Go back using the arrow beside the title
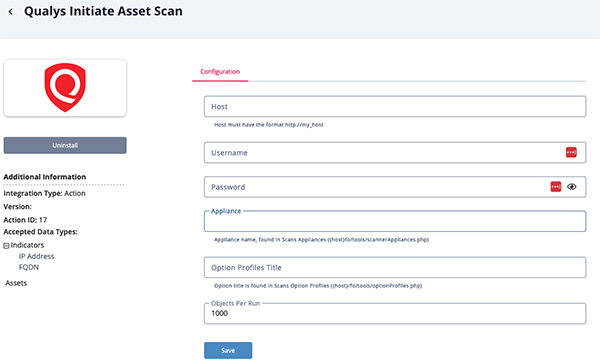Screen dimensions: 600x363 [11, 12]
